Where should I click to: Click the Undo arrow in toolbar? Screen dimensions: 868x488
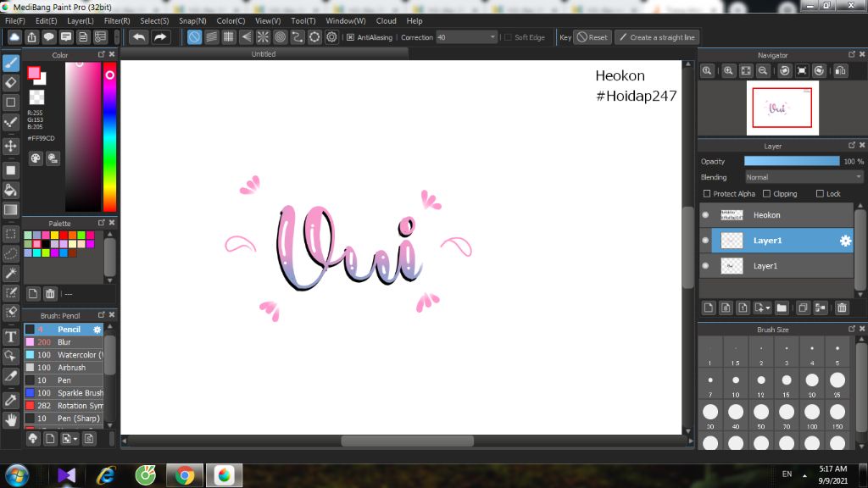point(139,37)
